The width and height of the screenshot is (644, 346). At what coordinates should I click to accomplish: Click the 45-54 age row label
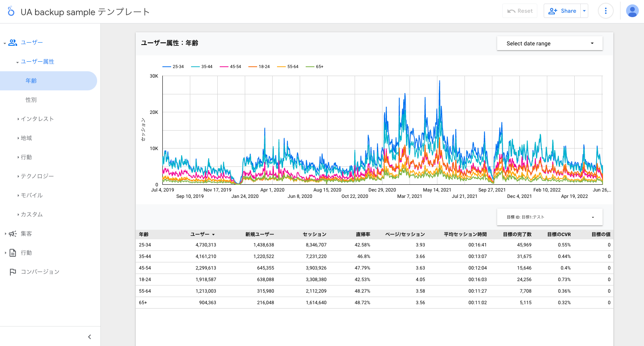[145, 268]
